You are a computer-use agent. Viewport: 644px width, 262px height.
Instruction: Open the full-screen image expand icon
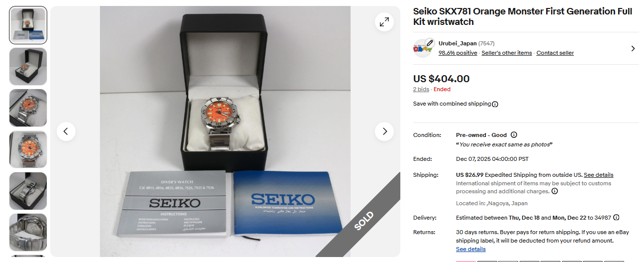pyautogui.click(x=384, y=22)
